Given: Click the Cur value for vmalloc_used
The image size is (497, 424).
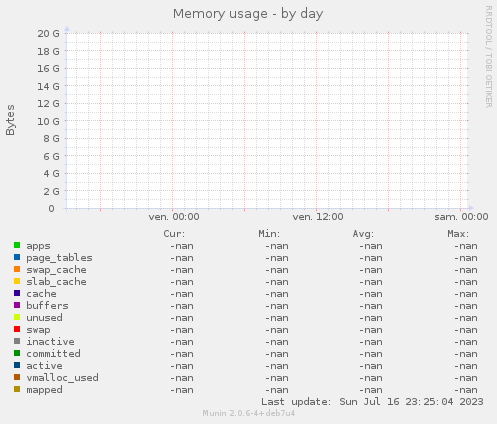Looking at the screenshot, I should 182,378.
